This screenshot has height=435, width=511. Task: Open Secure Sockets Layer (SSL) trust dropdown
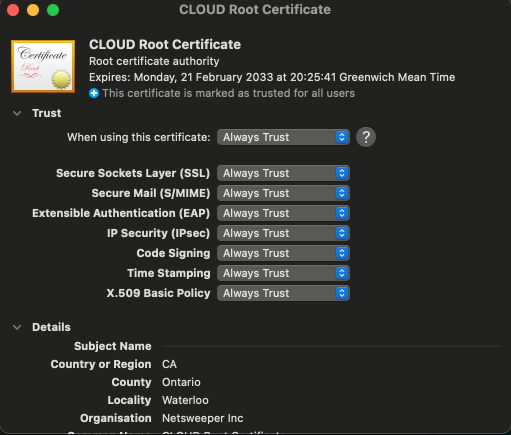tap(283, 173)
